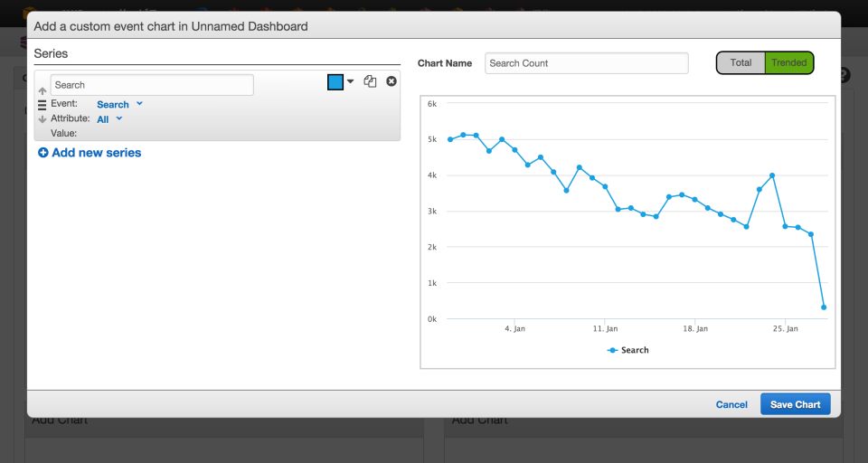Image resolution: width=868 pixels, height=463 pixels.
Task: Click the 'Series' heading text
Action: 51,53
